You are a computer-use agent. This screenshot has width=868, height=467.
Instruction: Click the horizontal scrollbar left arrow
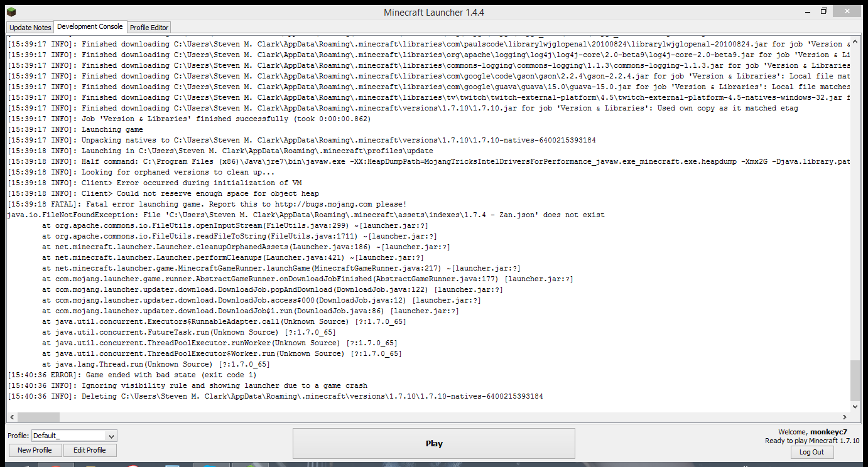[x=11, y=417]
